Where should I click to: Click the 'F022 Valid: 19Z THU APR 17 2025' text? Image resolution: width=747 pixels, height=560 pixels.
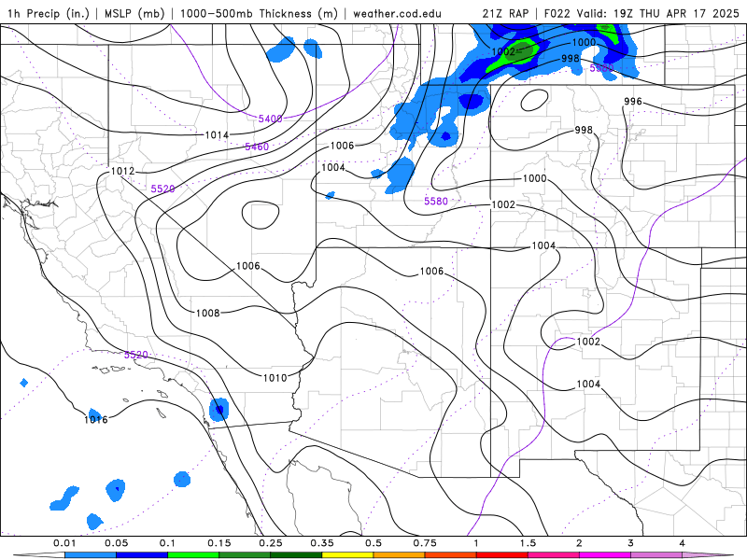click(641, 13)
